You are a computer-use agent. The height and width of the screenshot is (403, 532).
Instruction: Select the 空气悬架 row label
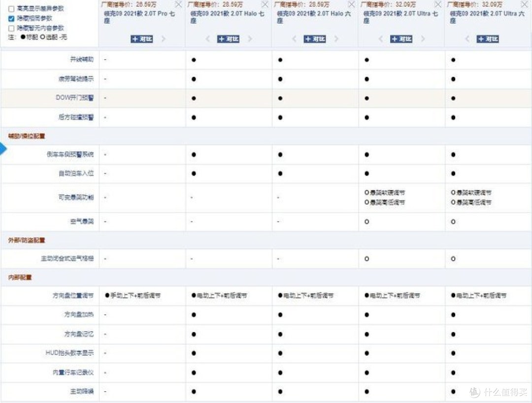pos(82,222)
